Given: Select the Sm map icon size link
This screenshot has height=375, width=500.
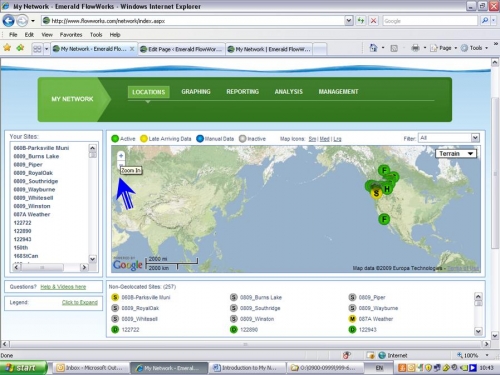Looking at the screenshot, I should pos(312,139).
